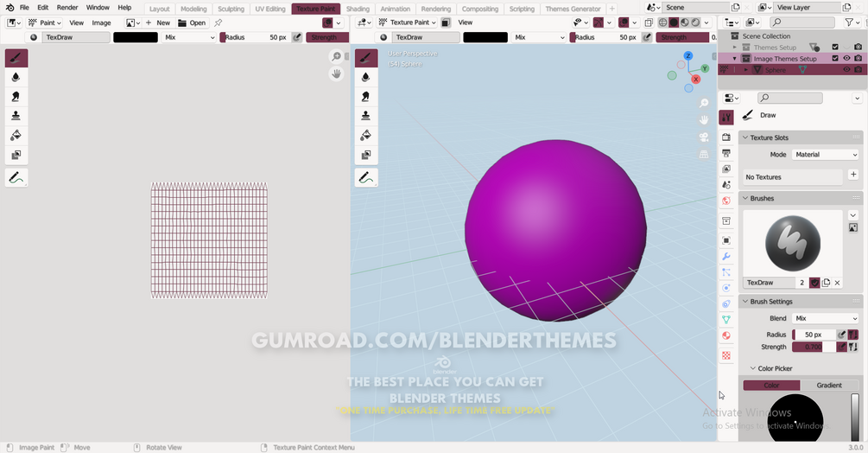
Task: Select the Smear tool in image editor toolbar
Action: pos(16,96)
